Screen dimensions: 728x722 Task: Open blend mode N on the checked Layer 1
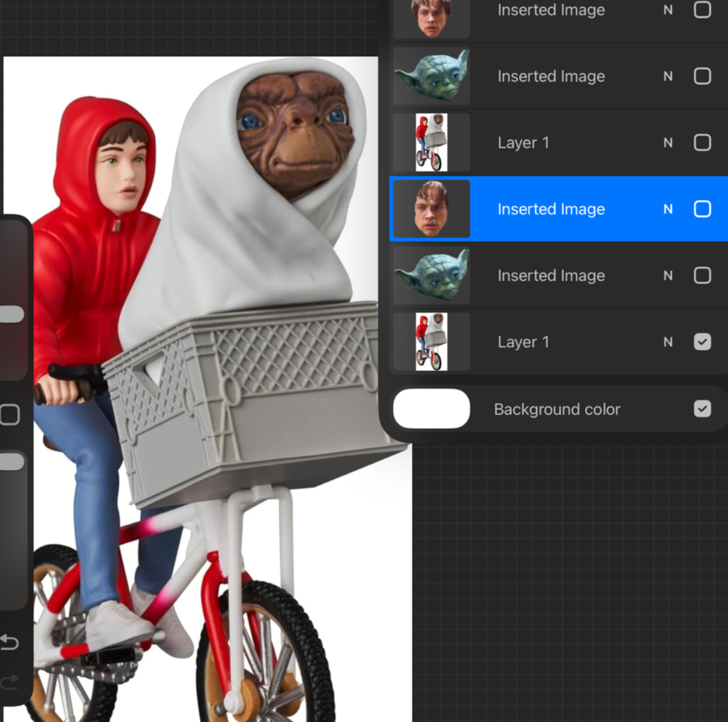(668, 342)
